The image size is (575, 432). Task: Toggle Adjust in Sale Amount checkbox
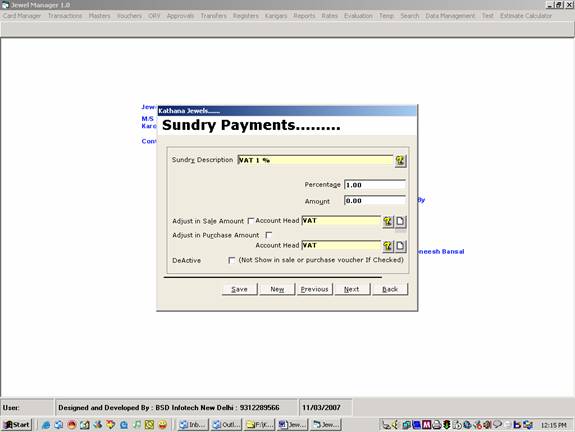click(251, 221)
